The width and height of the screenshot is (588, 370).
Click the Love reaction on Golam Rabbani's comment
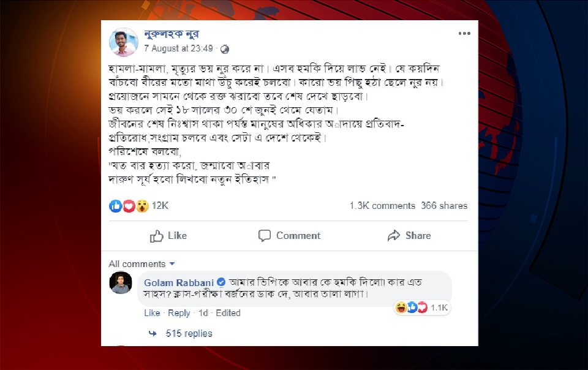pyautogui.click(x=423, y=308)
